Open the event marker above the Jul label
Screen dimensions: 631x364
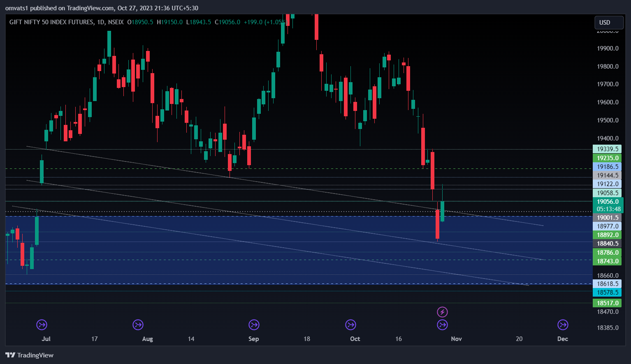click(x=42, y=325)
